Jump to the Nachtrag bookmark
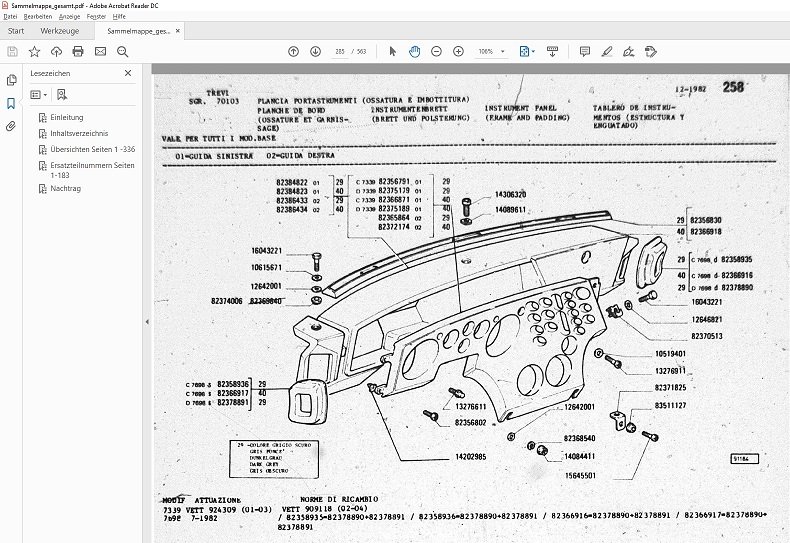This screenshot has width=790, height=543. (66, 187)
